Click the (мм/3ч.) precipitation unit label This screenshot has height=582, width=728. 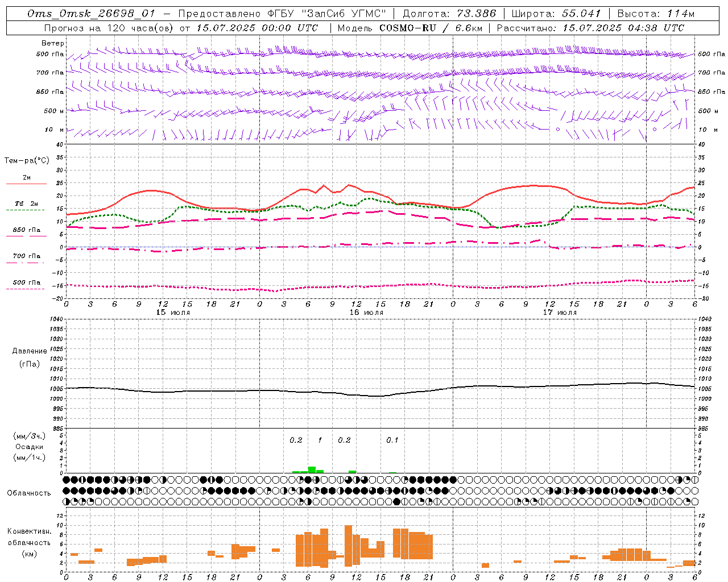tap(29, 436)
